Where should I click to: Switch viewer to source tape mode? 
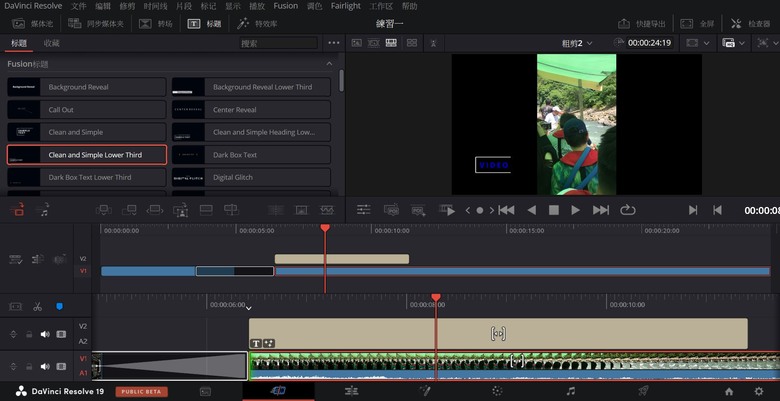[x=374, y=43]
